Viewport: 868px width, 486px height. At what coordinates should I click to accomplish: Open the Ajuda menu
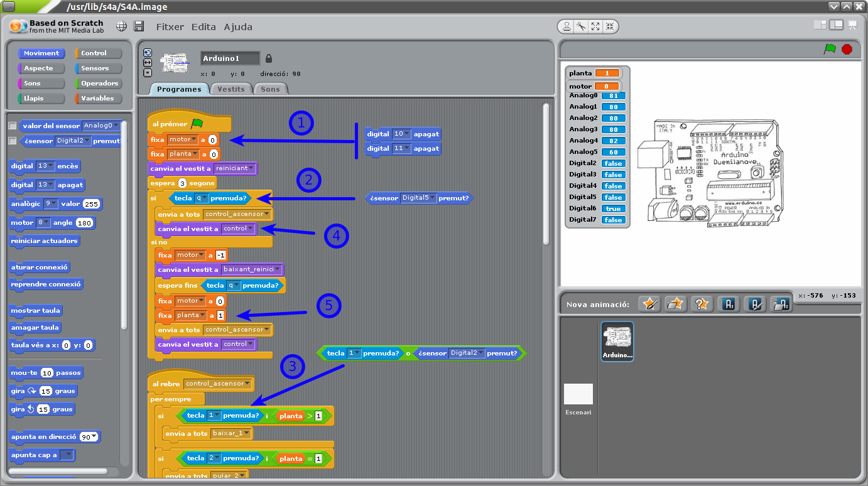[x=238, y=27]
